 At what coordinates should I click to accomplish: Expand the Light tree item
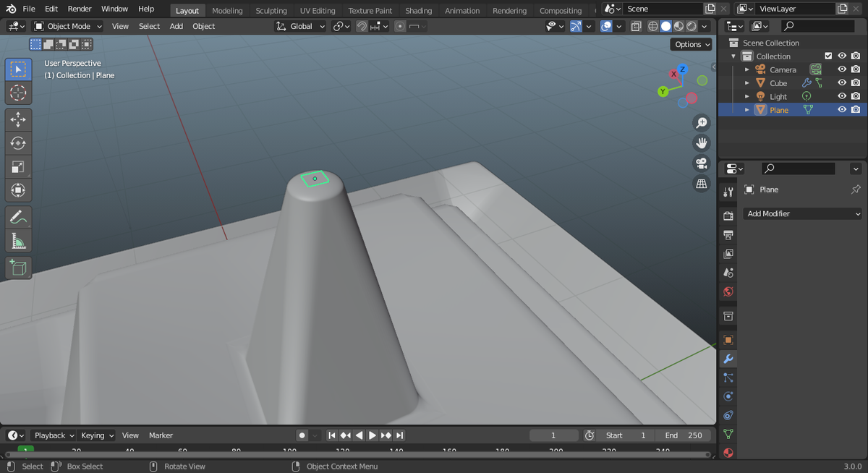[x=747, y=96]
